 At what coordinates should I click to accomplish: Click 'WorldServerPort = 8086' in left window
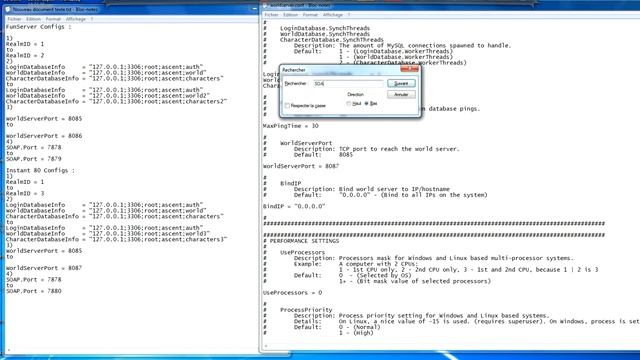pyautogui.click(x=44, y=136)
